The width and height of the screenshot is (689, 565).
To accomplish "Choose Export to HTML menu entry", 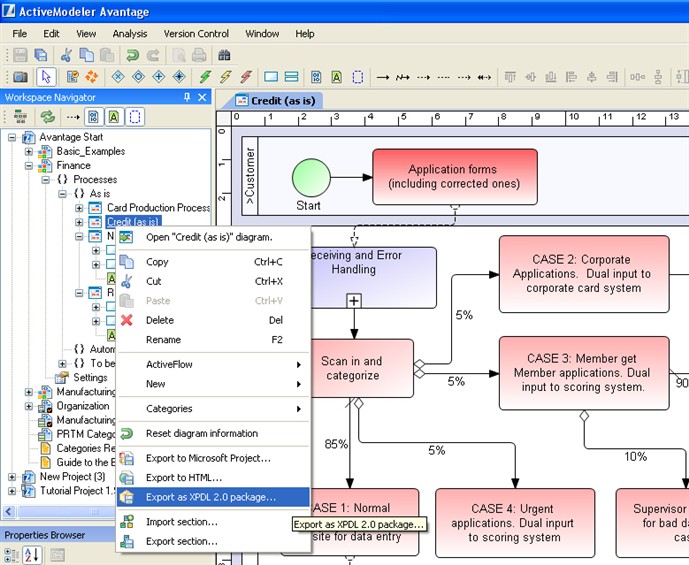I will click(x=214, y=478).
